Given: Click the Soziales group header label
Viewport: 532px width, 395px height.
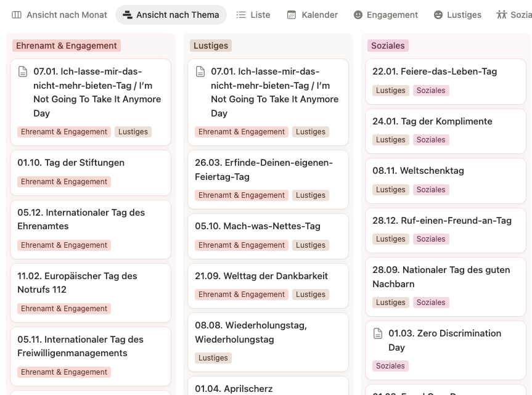Looking at the screenshot, I should (388, 46).
